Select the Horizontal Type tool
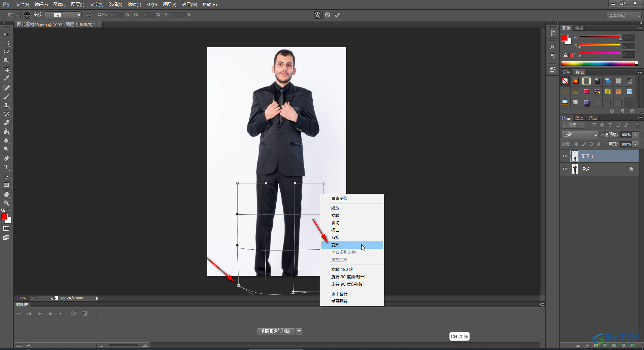The image size is (644, 350). tap(6, 167)
